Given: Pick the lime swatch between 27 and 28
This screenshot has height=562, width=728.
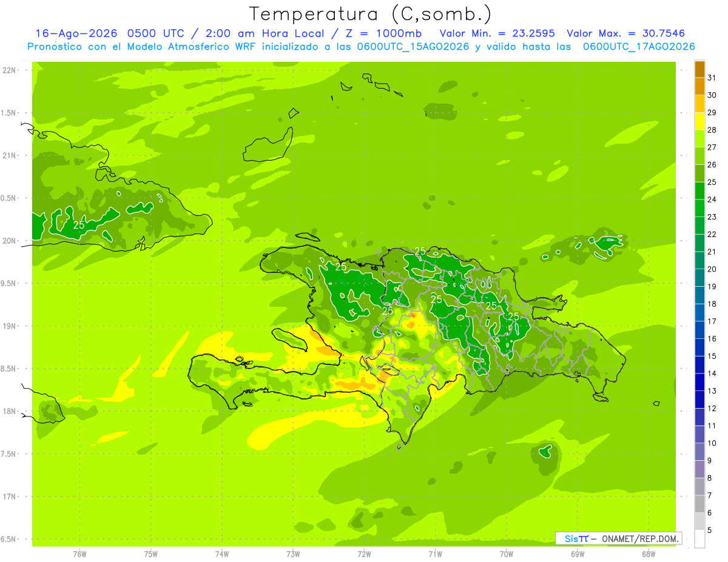Looking at the screenshot, I should [699, 139].
